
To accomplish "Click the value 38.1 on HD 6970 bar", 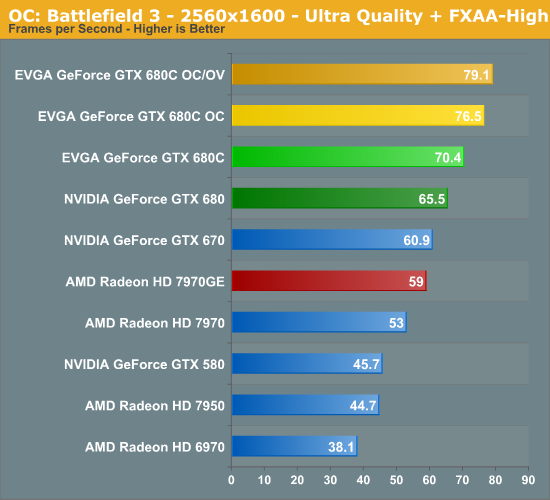I will [341, 447].
